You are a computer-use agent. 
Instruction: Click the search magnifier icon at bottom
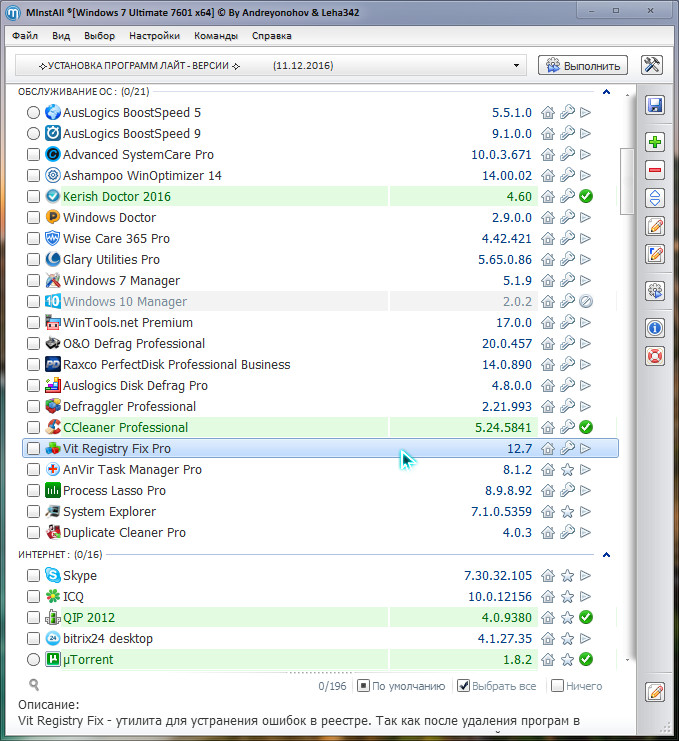[34, 685]
